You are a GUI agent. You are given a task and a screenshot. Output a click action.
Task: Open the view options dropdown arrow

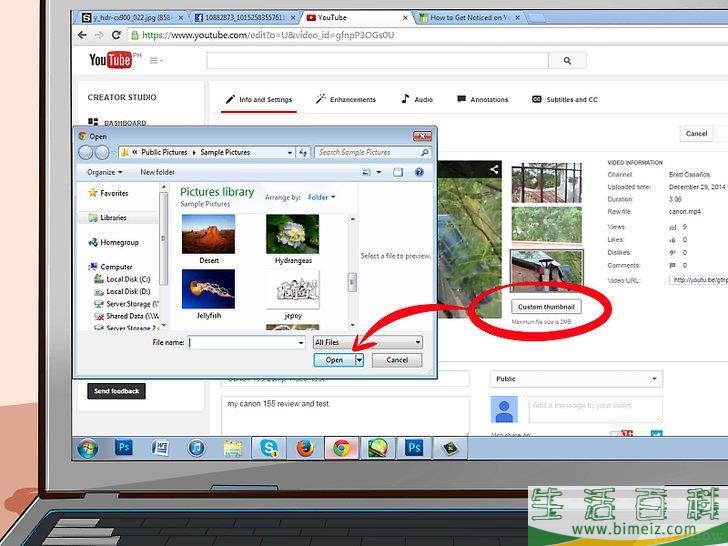coord(378,172)
